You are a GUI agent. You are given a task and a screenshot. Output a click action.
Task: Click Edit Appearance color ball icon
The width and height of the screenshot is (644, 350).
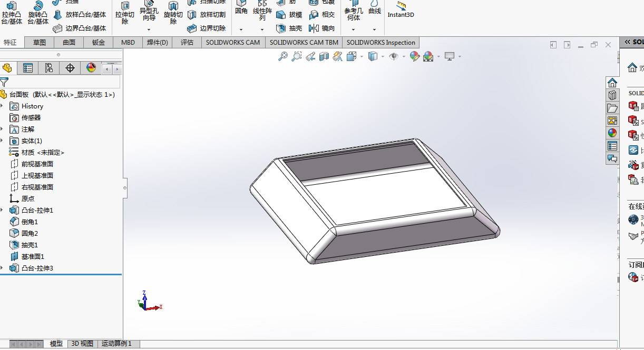(x=414, y=56)
